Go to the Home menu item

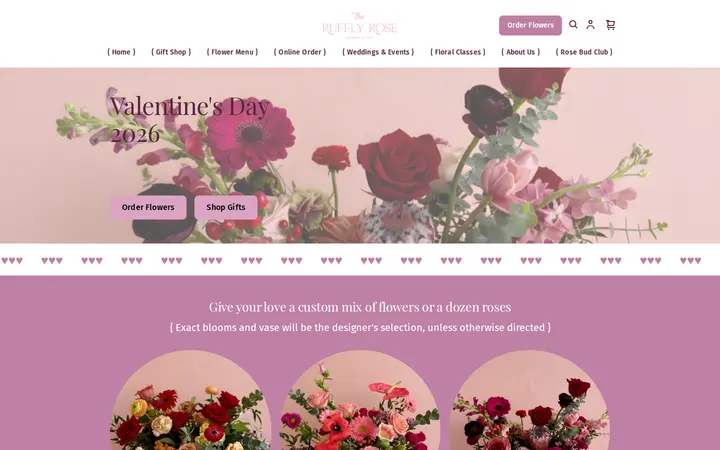121,52
